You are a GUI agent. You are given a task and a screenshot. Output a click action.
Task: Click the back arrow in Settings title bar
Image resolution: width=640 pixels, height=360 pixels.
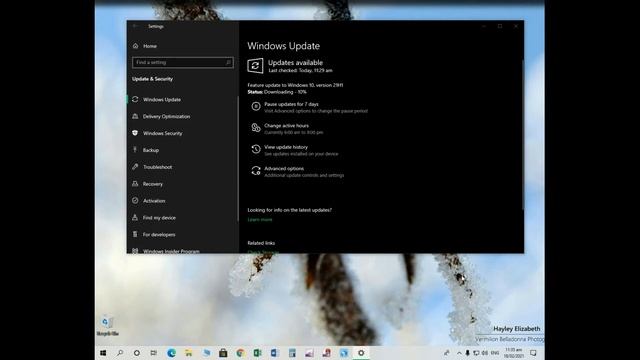point(135,26)
